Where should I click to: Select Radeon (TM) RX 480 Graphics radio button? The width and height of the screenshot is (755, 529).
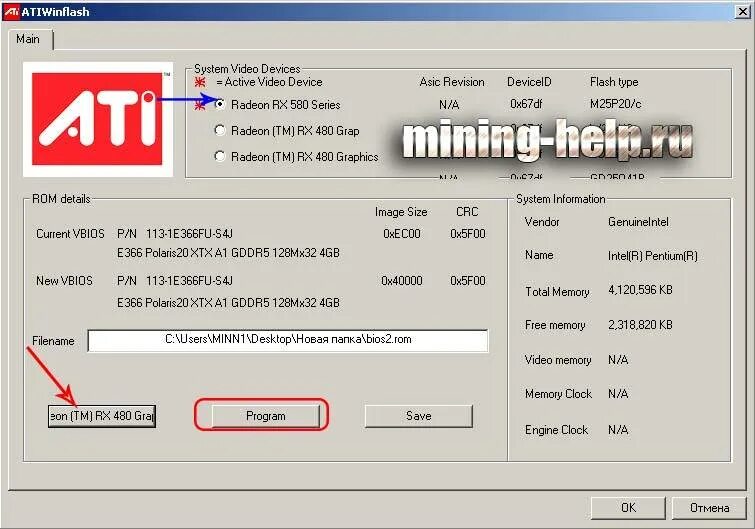point(220,156)
